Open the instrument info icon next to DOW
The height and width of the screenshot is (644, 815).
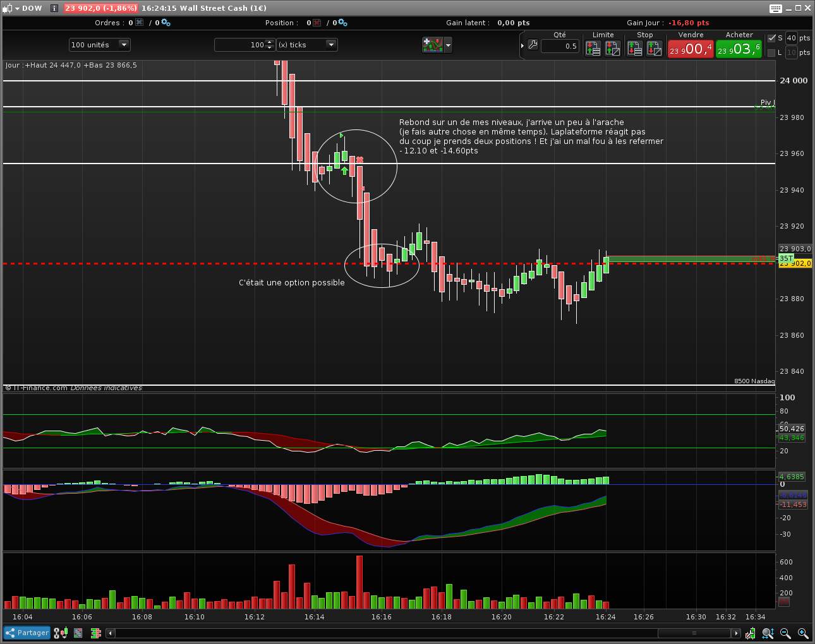54,8
